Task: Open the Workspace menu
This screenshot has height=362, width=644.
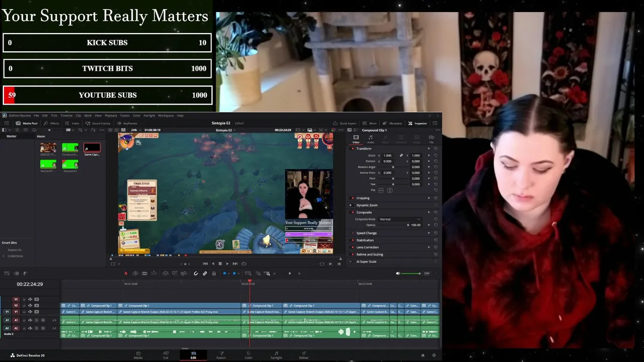Action: [x=166, y=116]
